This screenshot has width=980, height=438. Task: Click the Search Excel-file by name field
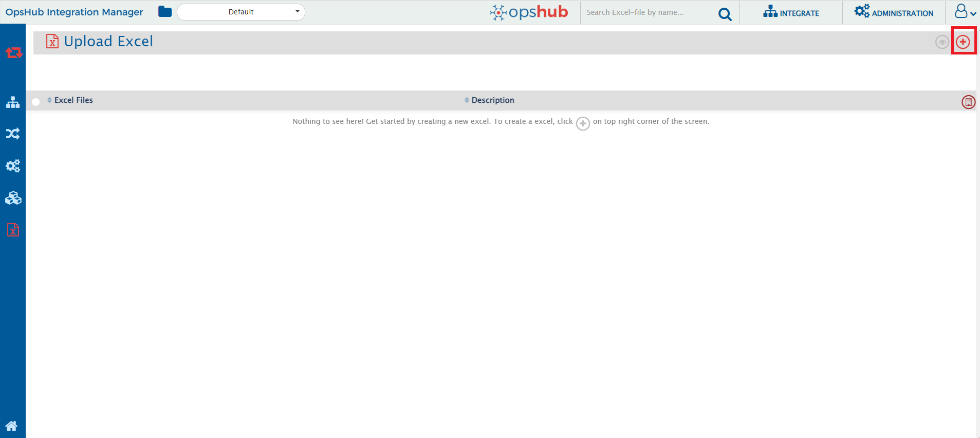(648, 12)
